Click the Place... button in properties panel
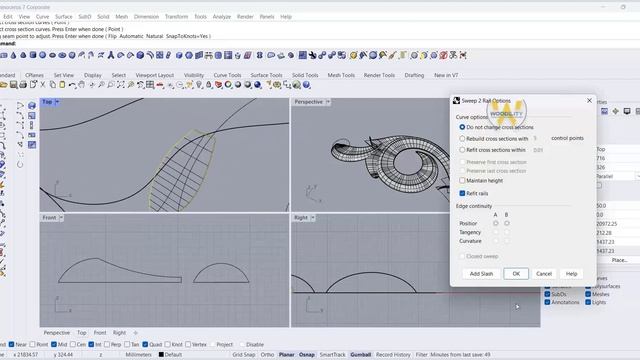 pyautogui.click(x=620, y=260)
